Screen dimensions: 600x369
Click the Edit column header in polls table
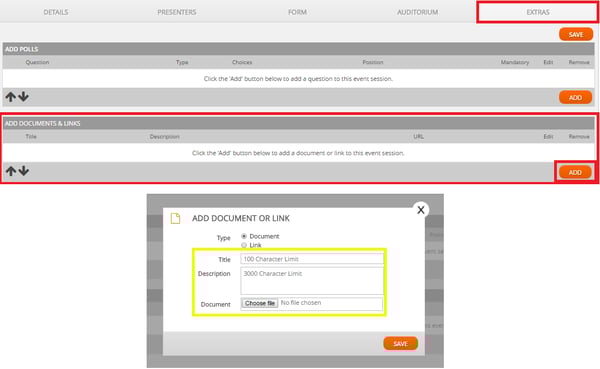click(548, 62)
